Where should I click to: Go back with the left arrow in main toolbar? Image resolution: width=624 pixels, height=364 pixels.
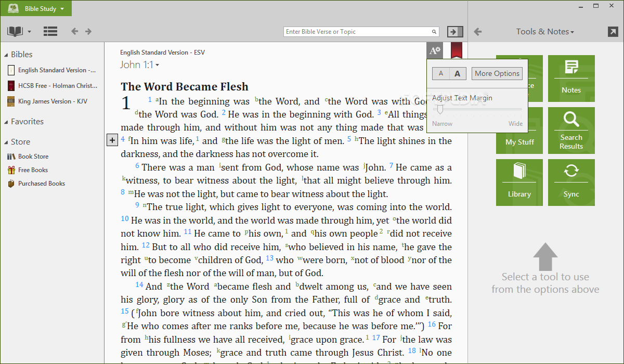(75, 31)
